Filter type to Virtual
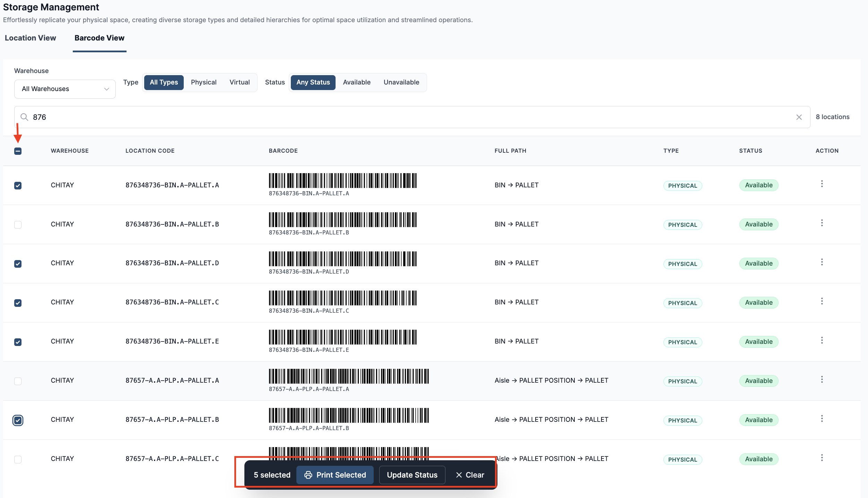This screenshot has height=498, width=868. [240, 82]
